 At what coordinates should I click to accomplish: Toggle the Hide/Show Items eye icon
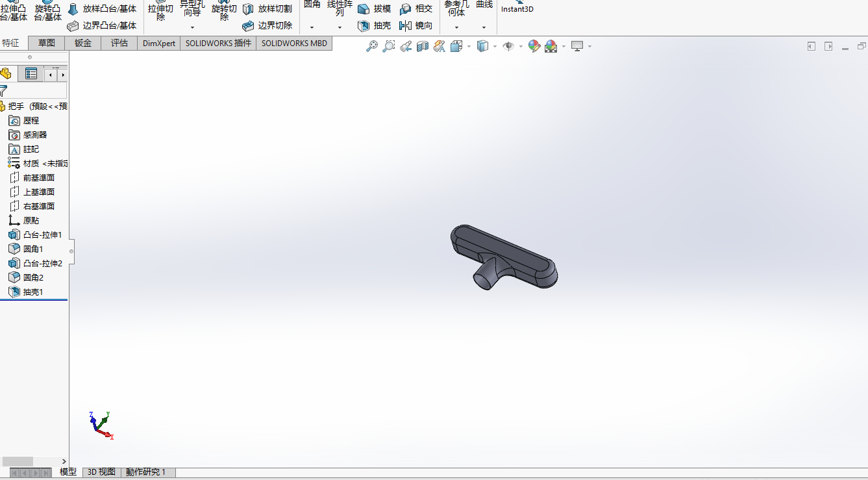[x=508, y=46]
